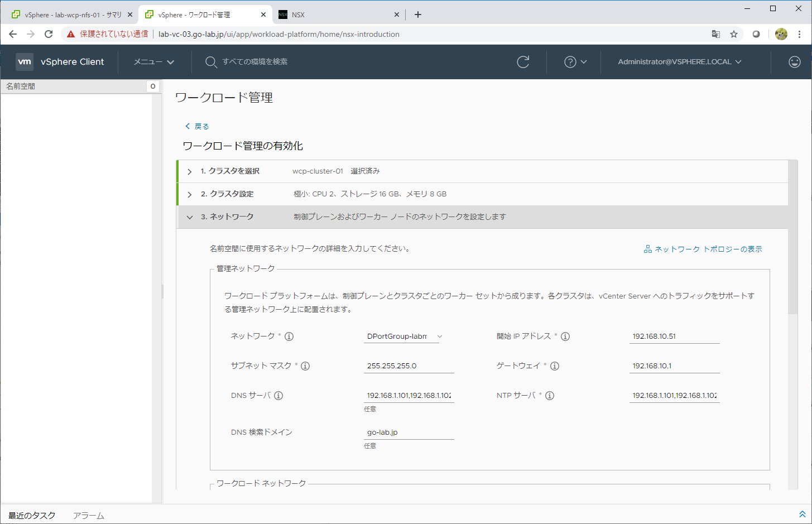Click the サブネット マスク 255.255.255.0 field

point(409,366)
